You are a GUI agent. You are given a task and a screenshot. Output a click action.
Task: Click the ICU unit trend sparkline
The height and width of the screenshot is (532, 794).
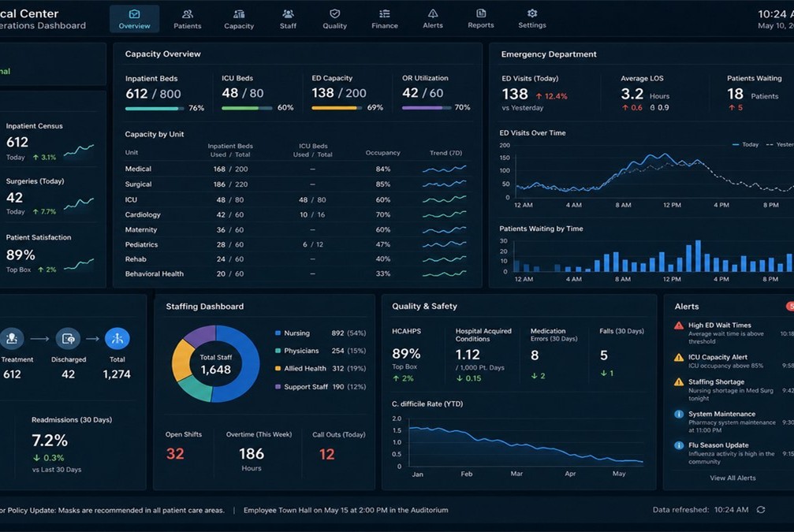click(445, 199)
